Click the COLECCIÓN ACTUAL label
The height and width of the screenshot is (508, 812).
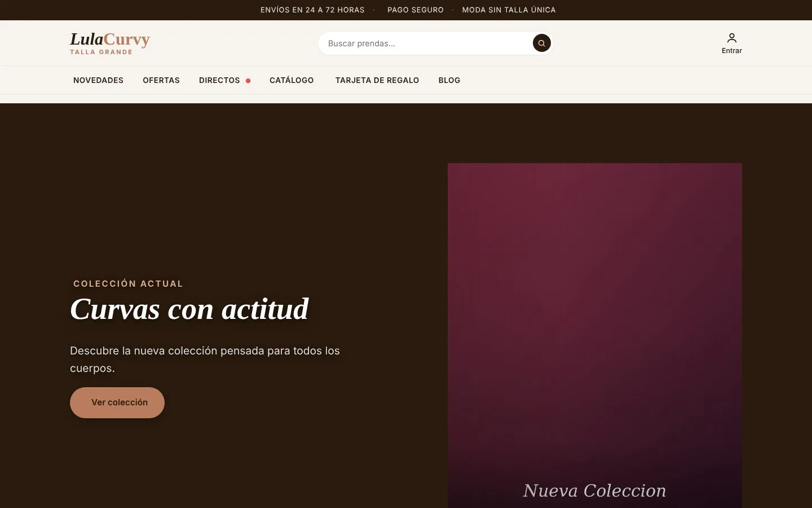click(x=128, y=283)
